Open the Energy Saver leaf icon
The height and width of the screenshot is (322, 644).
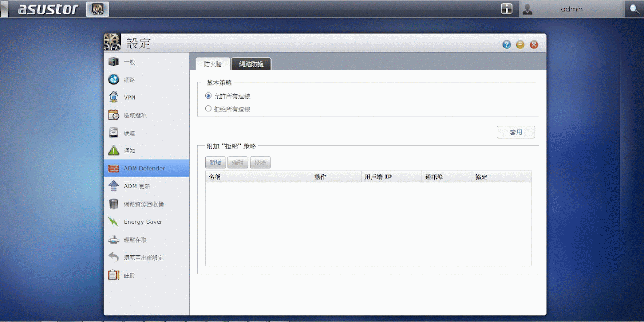click(x=114, y=222)
